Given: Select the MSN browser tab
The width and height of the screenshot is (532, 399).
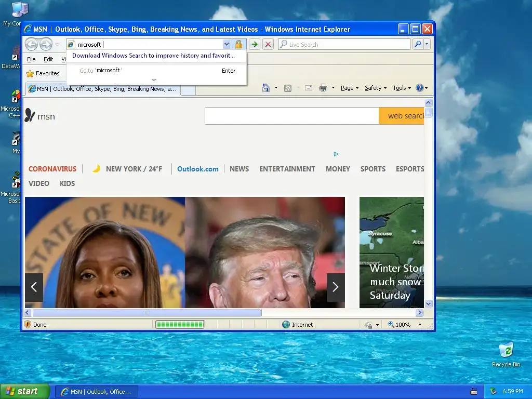Looking at the screenshot, I should click(x=103, y=89).
